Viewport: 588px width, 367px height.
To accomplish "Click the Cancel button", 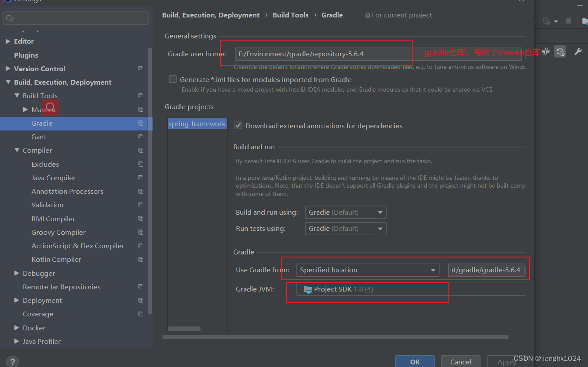I will click(461, 361).
